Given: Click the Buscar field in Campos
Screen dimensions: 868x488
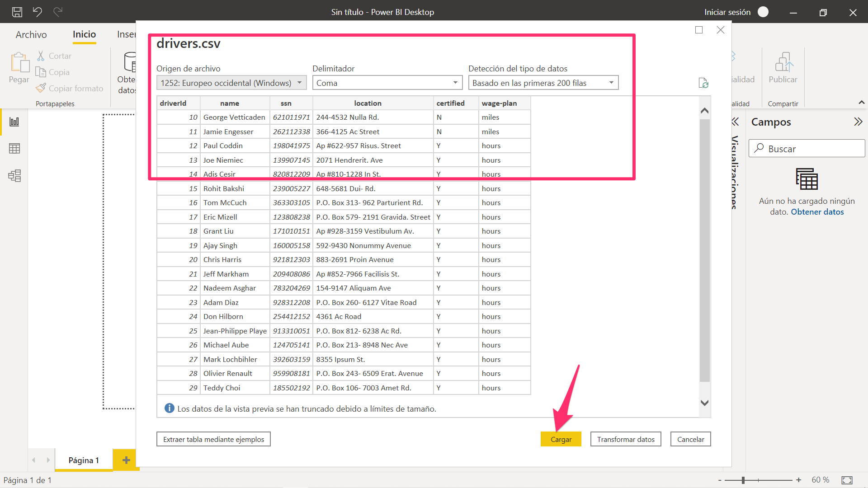Looking at the screenshot, I should coord(807,148).
